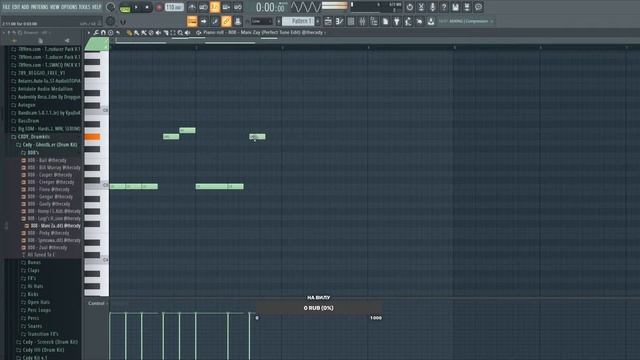Click the speech bubble icon in top toolbar
This screenshot has width=640, height=360.
point(478,7)
